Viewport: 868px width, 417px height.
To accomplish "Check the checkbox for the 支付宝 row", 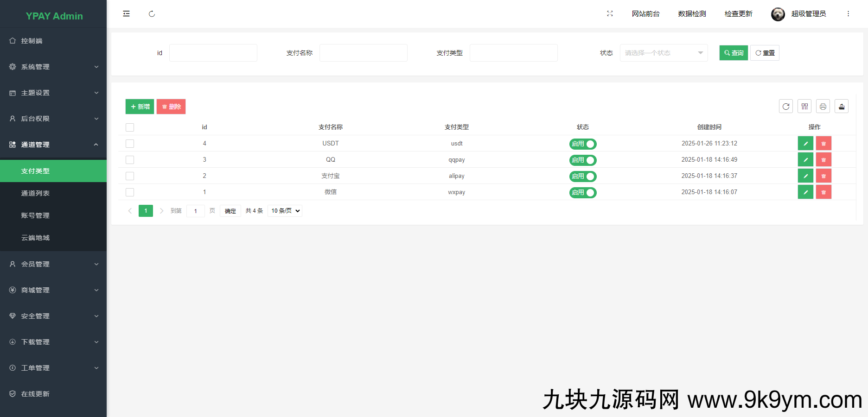I will [130, 176].
